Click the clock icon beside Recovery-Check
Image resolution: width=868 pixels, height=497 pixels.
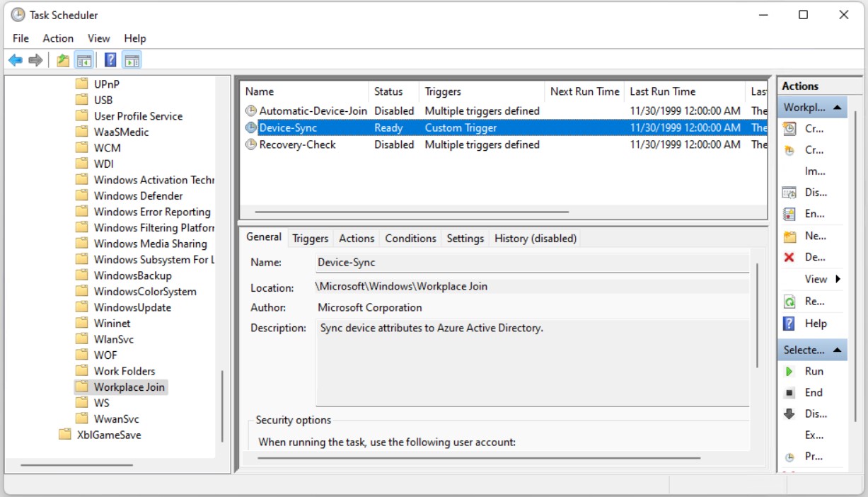click(x=251, y=144)
